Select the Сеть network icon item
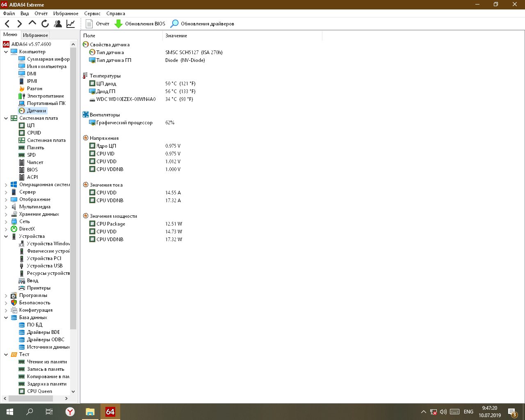Screen dimensions: 525x420 coord(14,221)
